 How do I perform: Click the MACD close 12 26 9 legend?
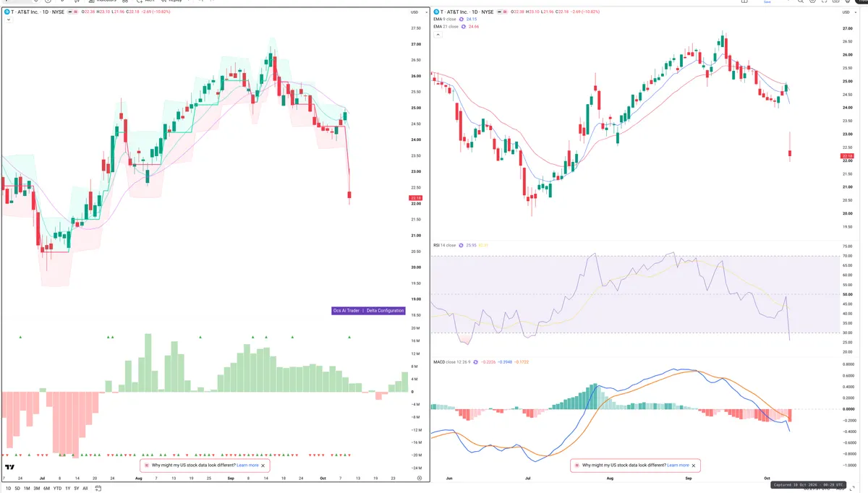tap(451, 361)
